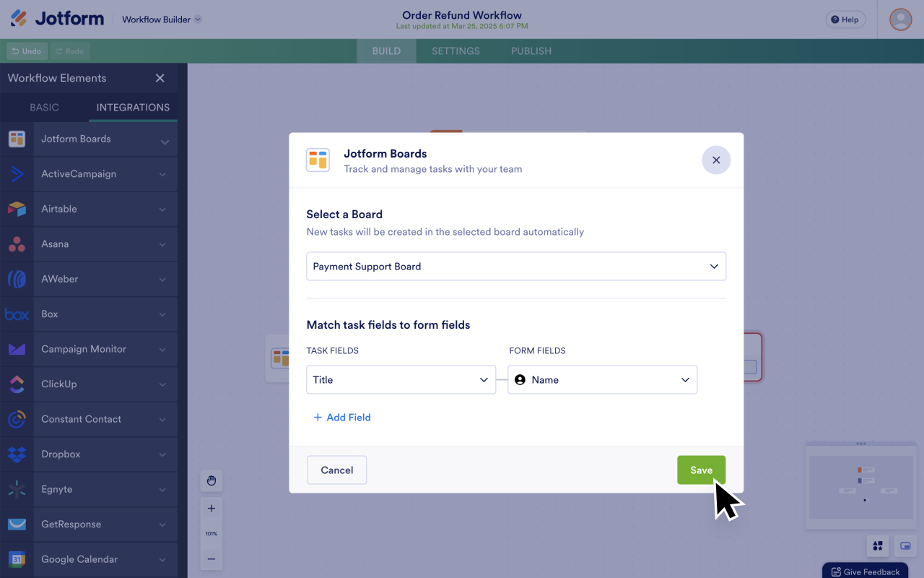Select the INTEGRATIONS elements tab

coord(133,107)
